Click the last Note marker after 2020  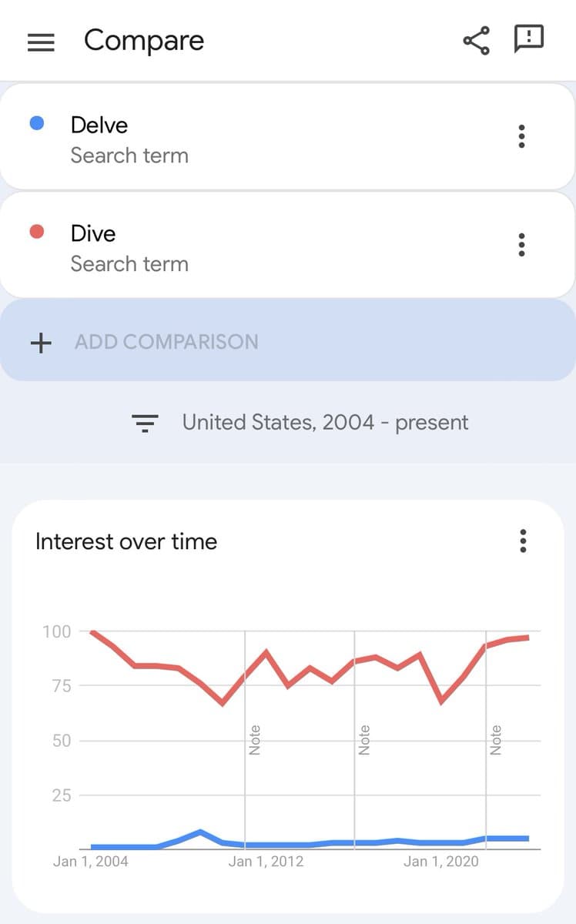coord(496,740)
